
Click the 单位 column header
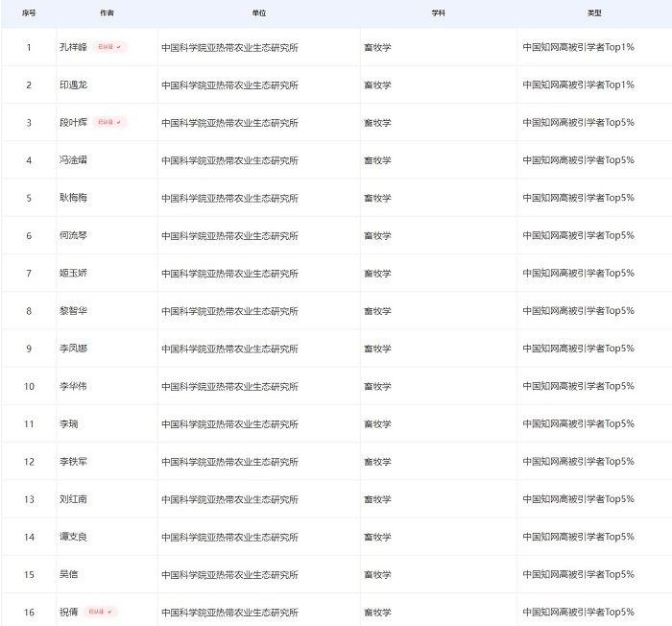pyautogui.click(x=258, y=13)
